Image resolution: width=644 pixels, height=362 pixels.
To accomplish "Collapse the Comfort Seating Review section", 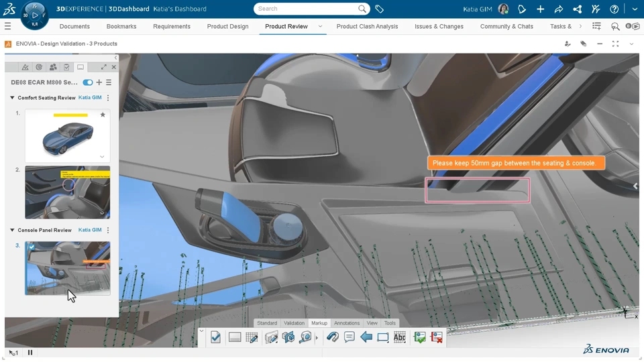I will click(x=12, y=98).
